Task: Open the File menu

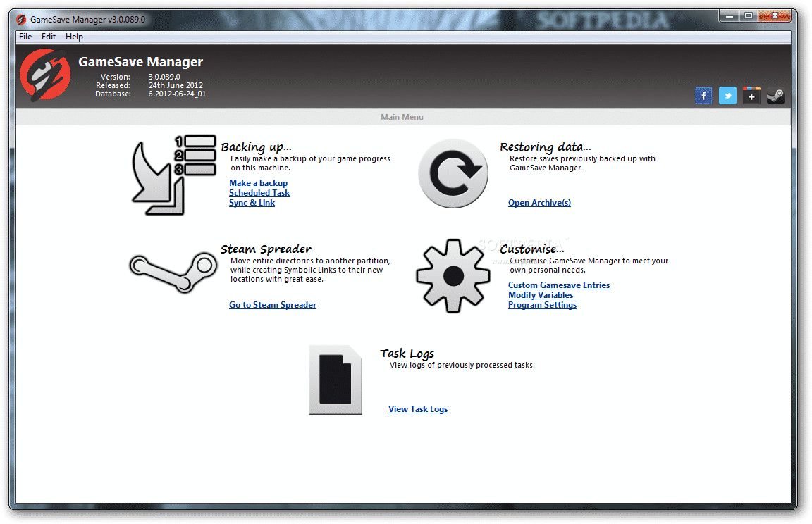Action: click(25, 37)
